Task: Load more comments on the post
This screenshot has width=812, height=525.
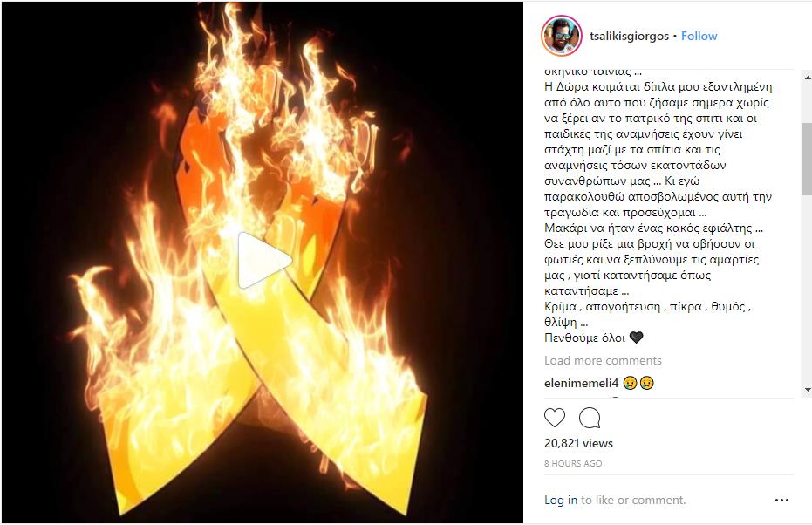Action: click(x=603, y=360)
